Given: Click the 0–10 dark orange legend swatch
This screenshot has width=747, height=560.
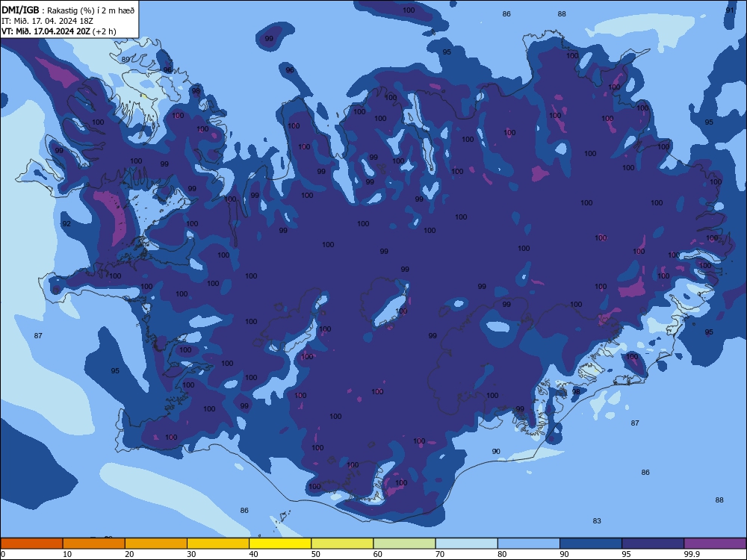Looking at the screenshot, I should [x=31, y=544].
